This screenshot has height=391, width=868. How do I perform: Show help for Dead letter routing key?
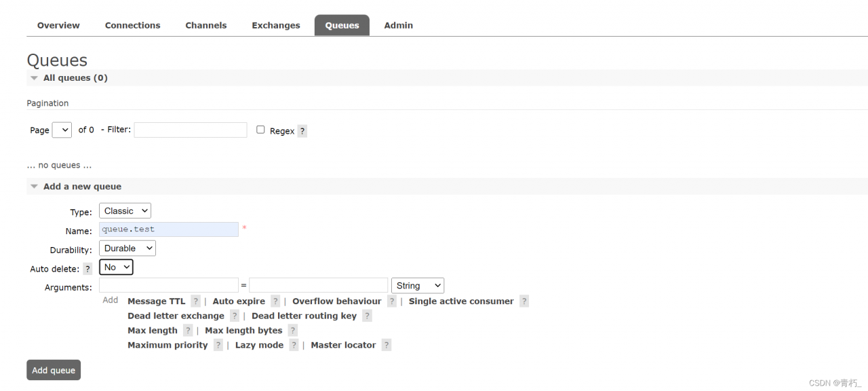point(367,316)
